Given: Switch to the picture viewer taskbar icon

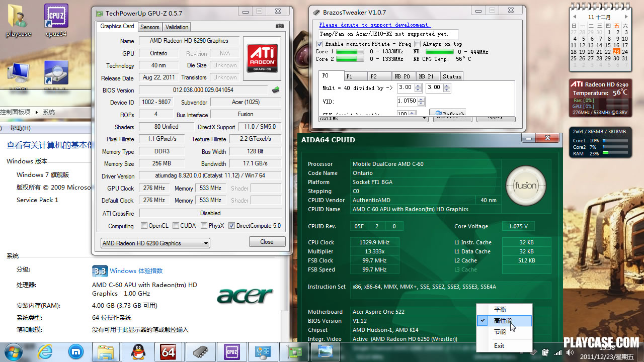Looking at the screenshot, I should (325, 351).
